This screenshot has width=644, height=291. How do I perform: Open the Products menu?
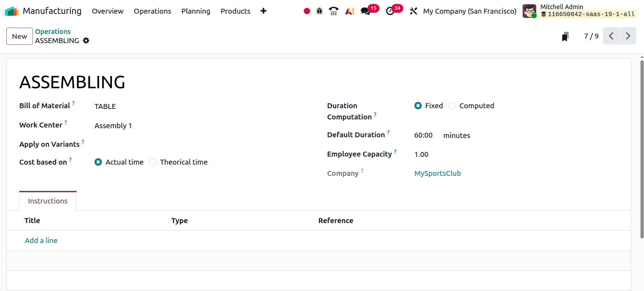coord(236,11)
